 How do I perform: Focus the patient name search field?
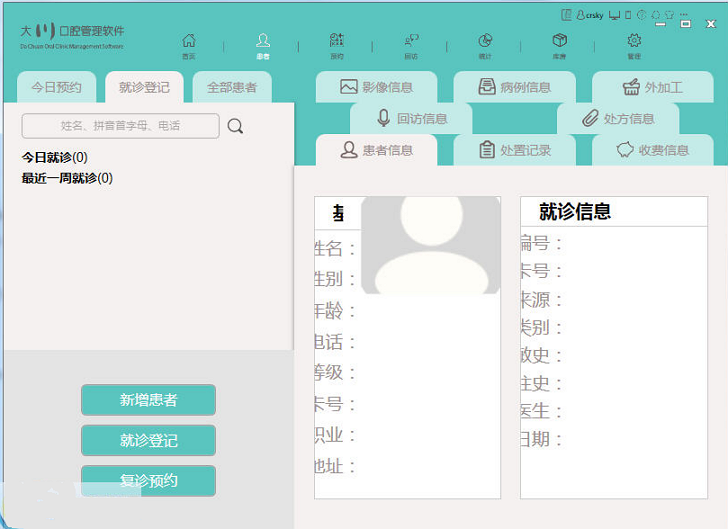pyautogui.click(x=121, y=126)
